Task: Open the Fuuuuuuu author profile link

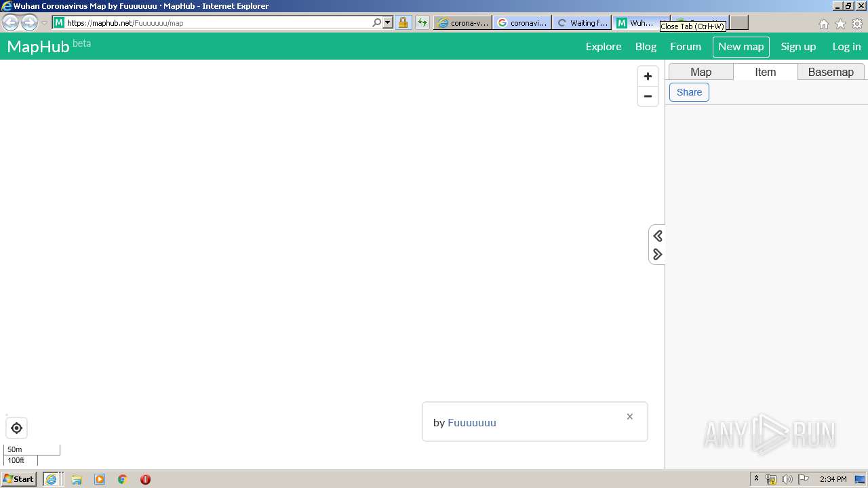Action: (472, 422)
